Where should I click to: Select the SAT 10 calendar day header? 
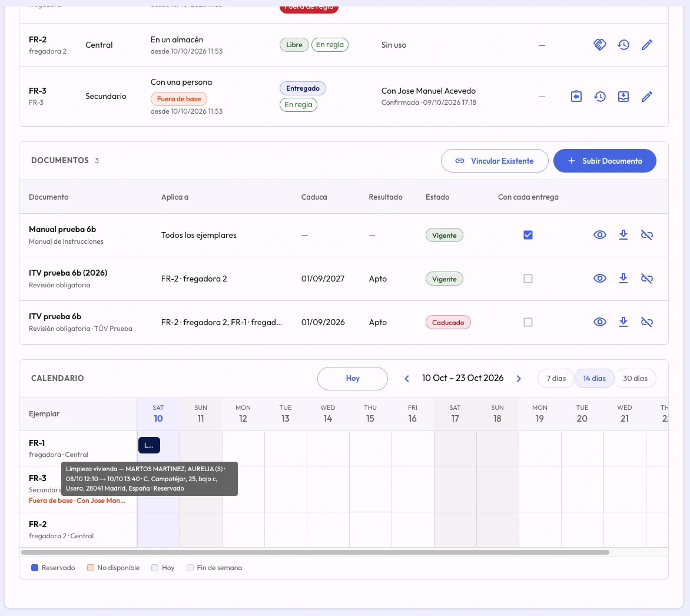(158, 414)
